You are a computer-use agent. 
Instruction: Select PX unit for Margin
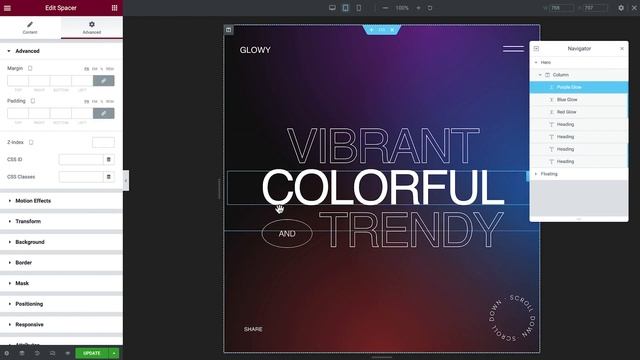87,69
